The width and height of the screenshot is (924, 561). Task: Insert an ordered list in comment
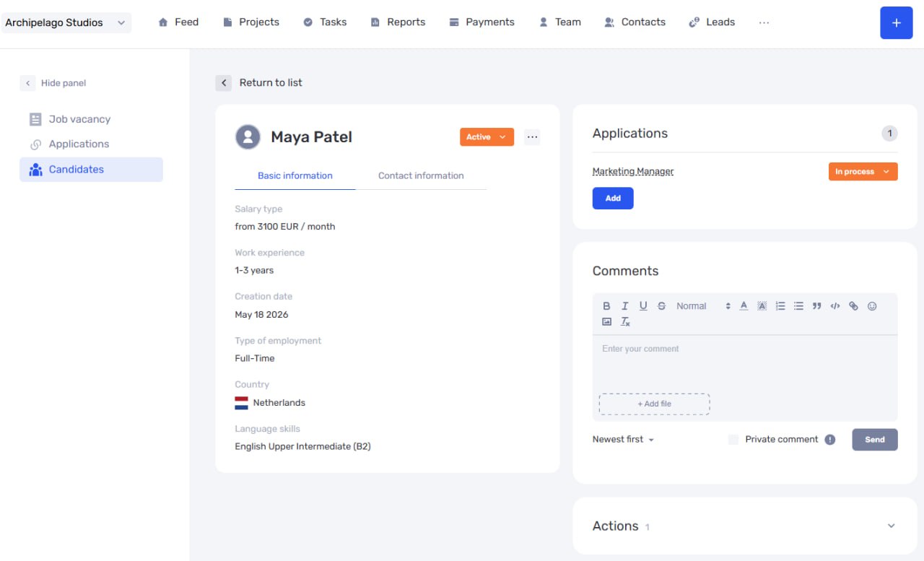(780, 306)
